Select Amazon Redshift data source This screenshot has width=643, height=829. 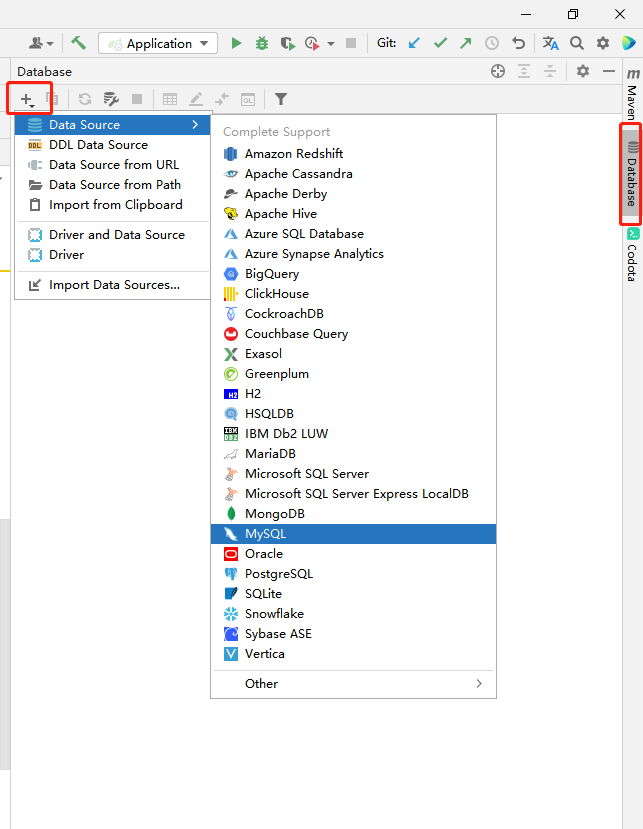tap(353, 154)
